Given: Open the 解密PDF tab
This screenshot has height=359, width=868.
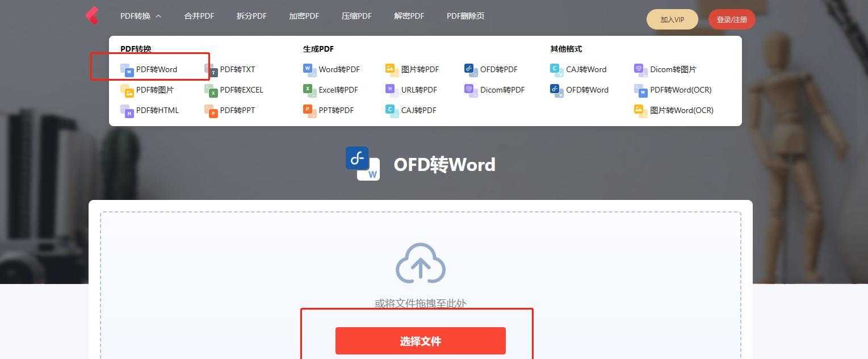Looking at the screenshot, I should (409, 16).
